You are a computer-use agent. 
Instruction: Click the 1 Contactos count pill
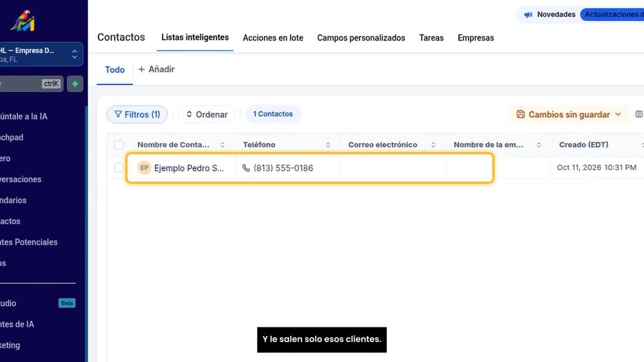click(x=273, y=114)
